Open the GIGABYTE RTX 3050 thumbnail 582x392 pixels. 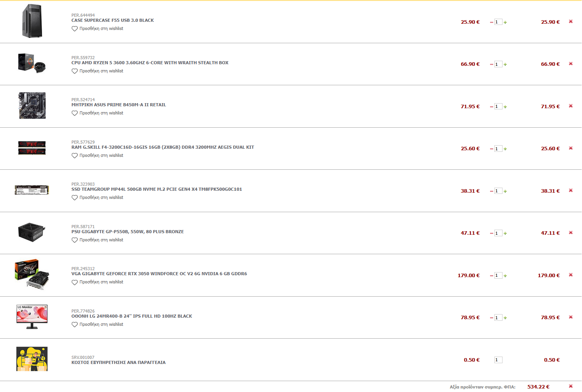coord(32,274)
